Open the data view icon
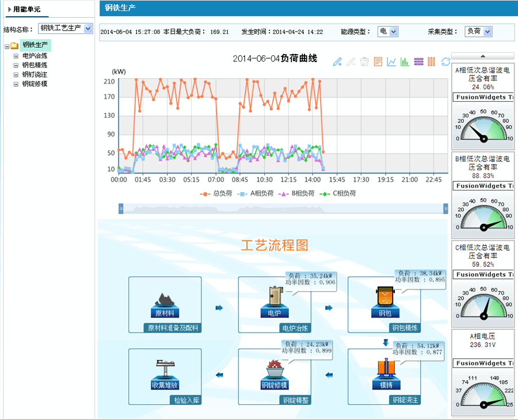Image resolution: width=518 pixels, height=420 pixels. [378, 62]
